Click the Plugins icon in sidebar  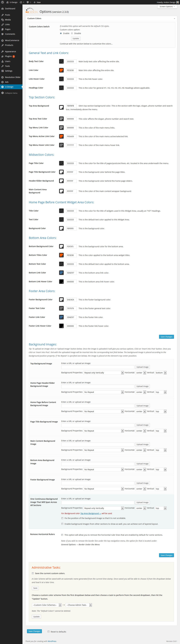[3, 57]
